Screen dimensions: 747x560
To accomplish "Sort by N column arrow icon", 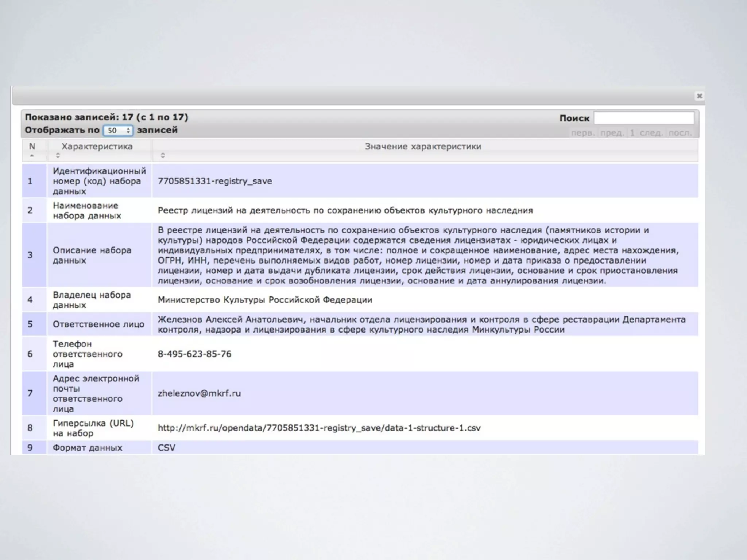I will tap(32, 156).
